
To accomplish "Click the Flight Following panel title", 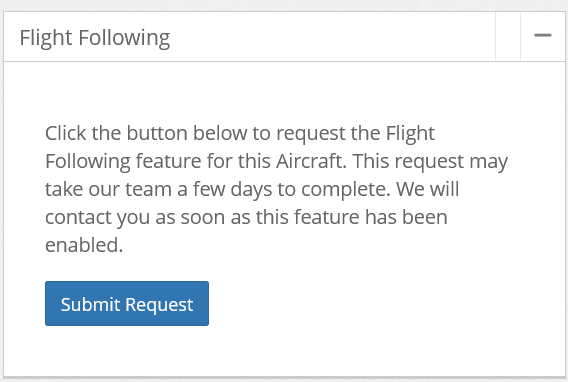I will 95,38.
